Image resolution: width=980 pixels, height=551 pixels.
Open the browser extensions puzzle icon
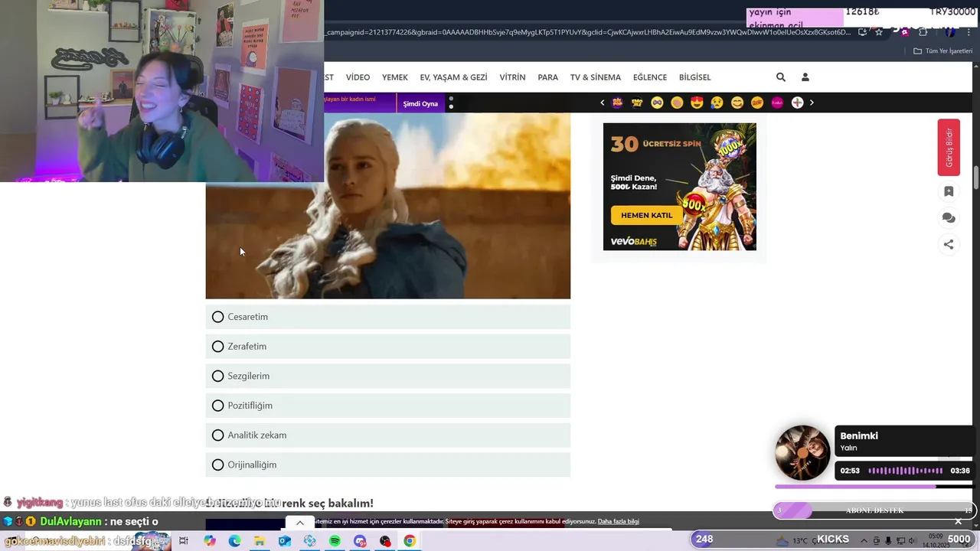pyautogui.click(x=923, y=32)
